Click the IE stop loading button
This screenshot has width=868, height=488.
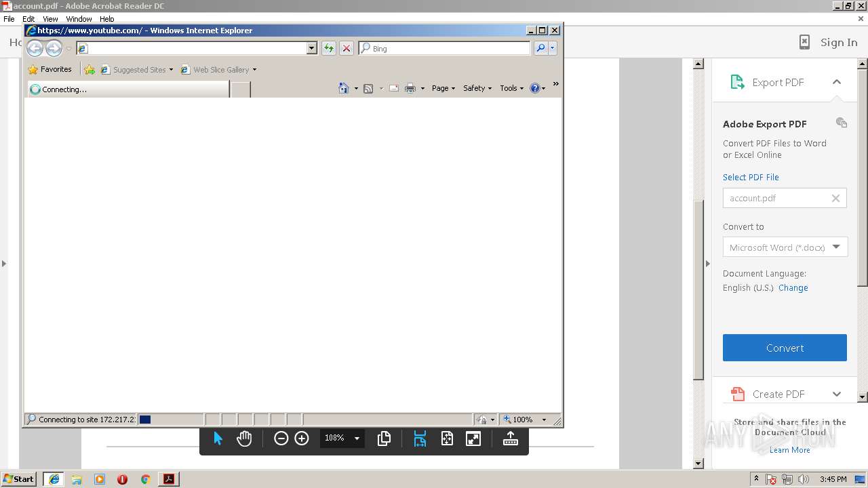point(347,48)
